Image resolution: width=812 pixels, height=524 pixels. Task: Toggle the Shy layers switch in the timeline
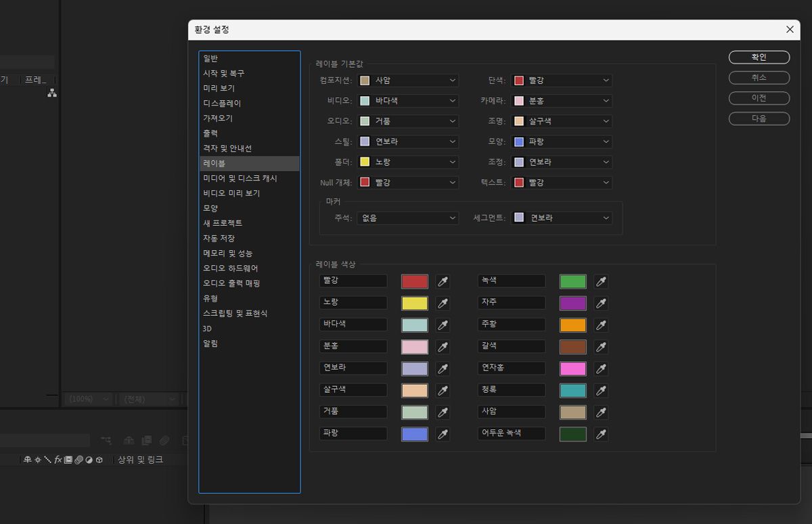tap(28, 460)
